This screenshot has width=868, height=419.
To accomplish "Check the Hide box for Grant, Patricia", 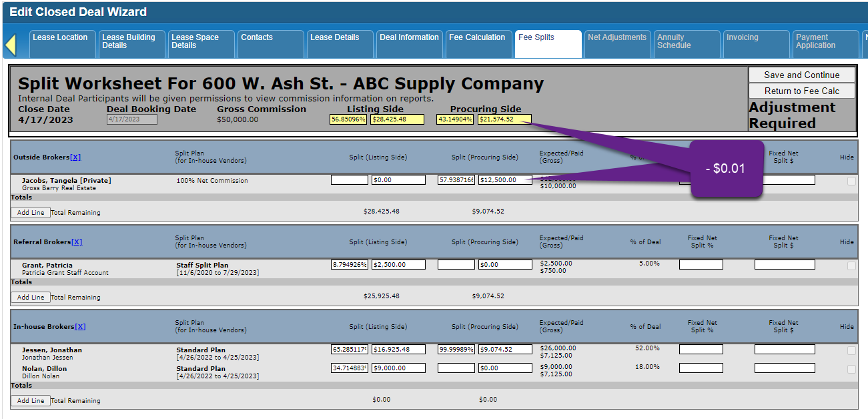I will coord(851,266).
